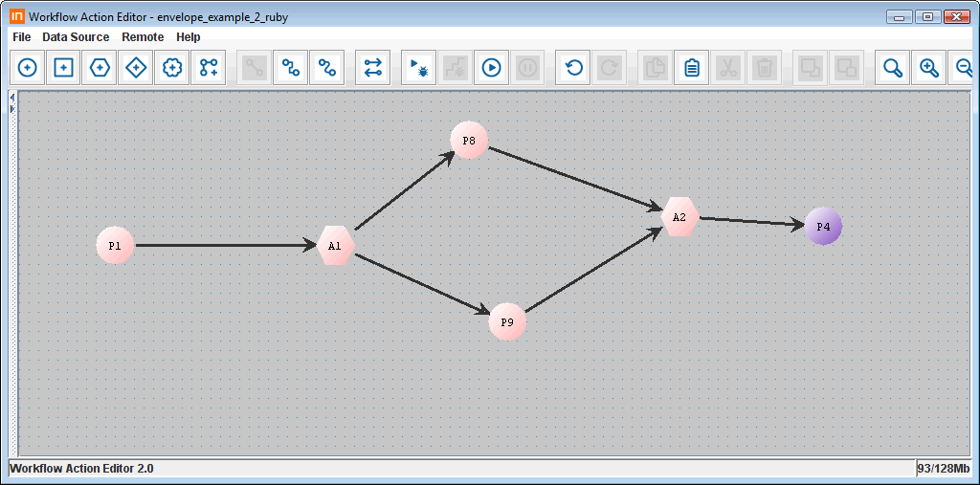Open the File menu
The image size is (980, 485).
tap(21, 37)
